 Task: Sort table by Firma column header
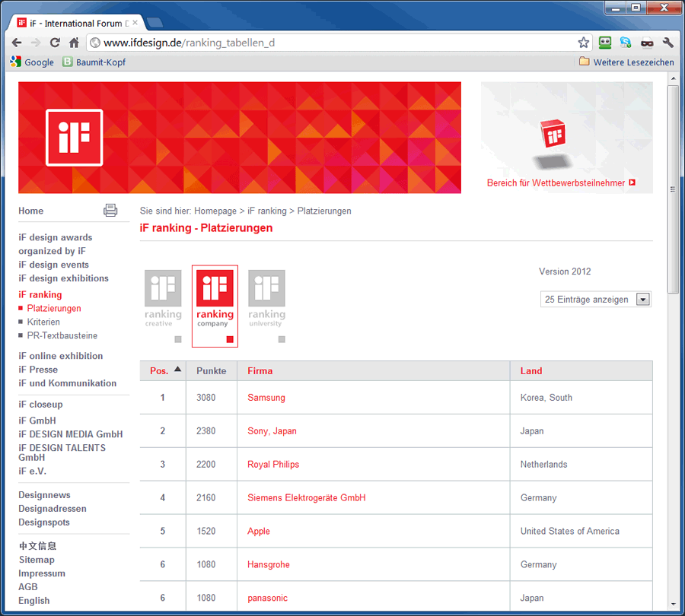pyautogui.click(x=260, y=371)
